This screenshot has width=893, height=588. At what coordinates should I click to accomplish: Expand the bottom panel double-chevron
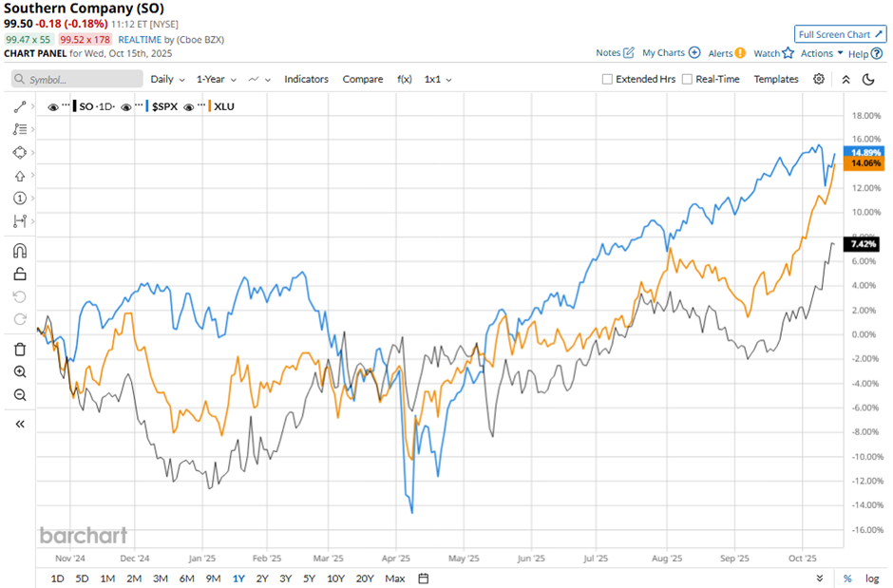[819, 579]
